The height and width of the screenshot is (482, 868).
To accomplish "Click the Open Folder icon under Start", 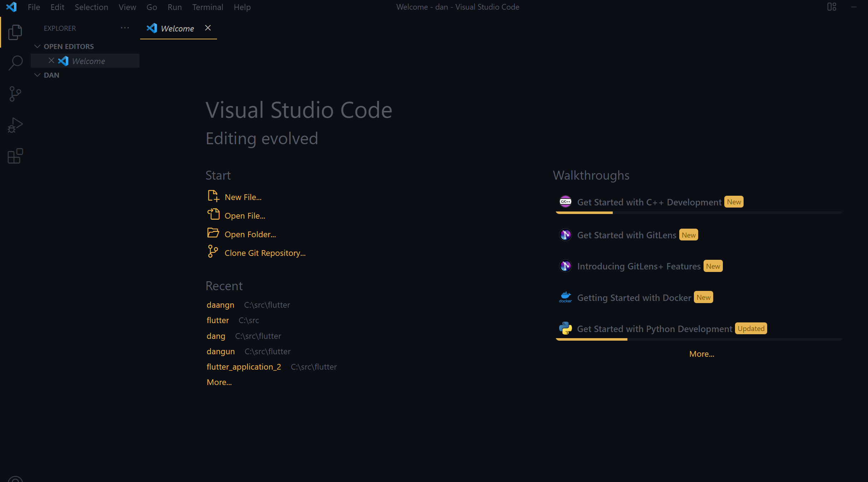I will pos(213,233).
